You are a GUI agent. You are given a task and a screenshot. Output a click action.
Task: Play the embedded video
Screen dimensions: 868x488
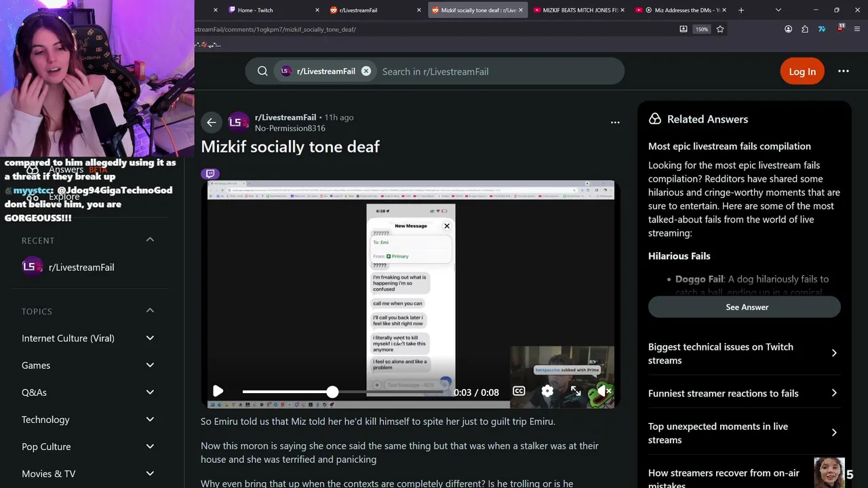[x=218, y=391]
